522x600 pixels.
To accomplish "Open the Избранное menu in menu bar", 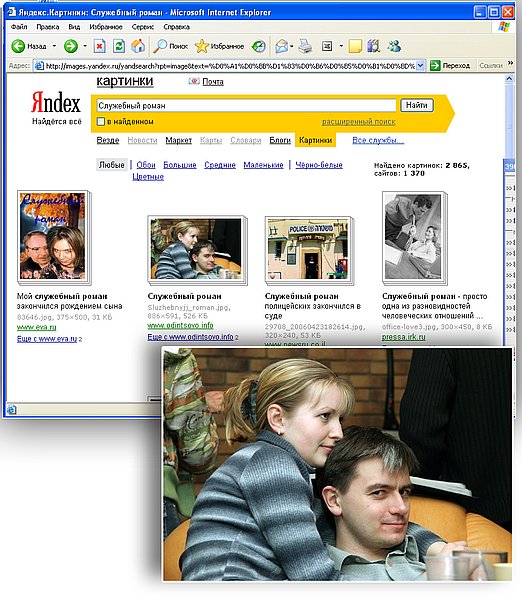I will coord(106,27).
